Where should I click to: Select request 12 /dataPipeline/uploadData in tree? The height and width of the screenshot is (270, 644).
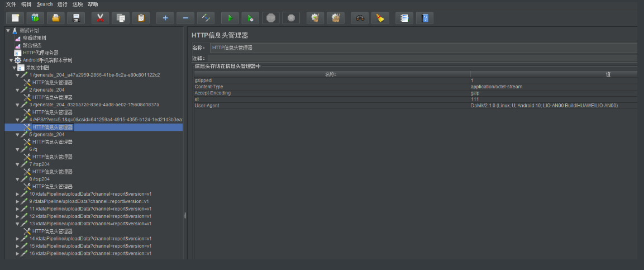click(90, 216)
